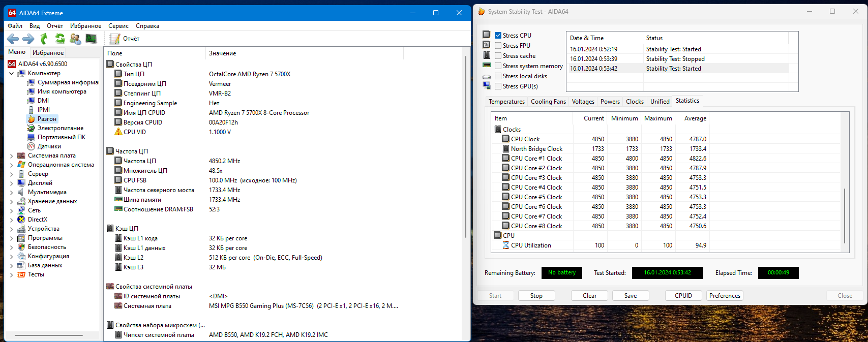Click the Stop button in Stability Test
This screenshot has width=868, height=342.
(536, 296)
